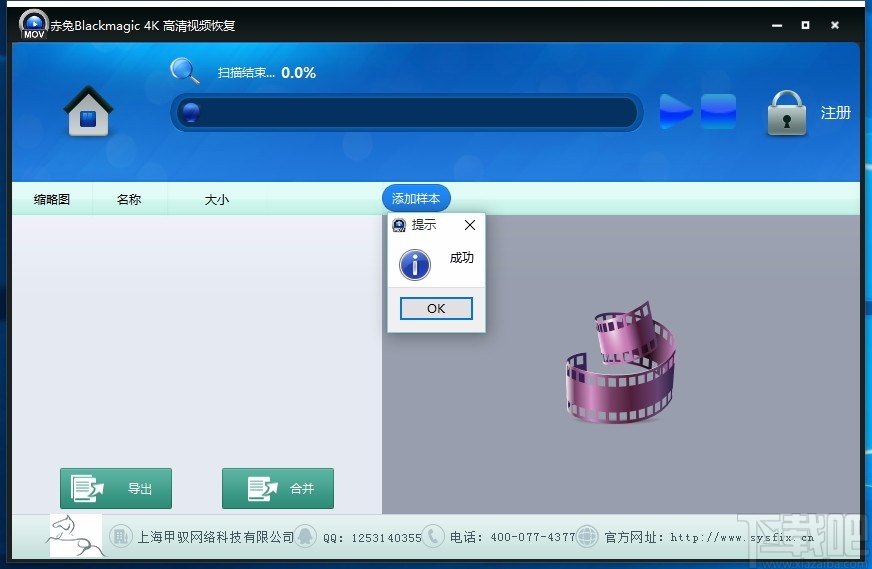
Task: Click the building icon beside company name
Action: [120, 537]
